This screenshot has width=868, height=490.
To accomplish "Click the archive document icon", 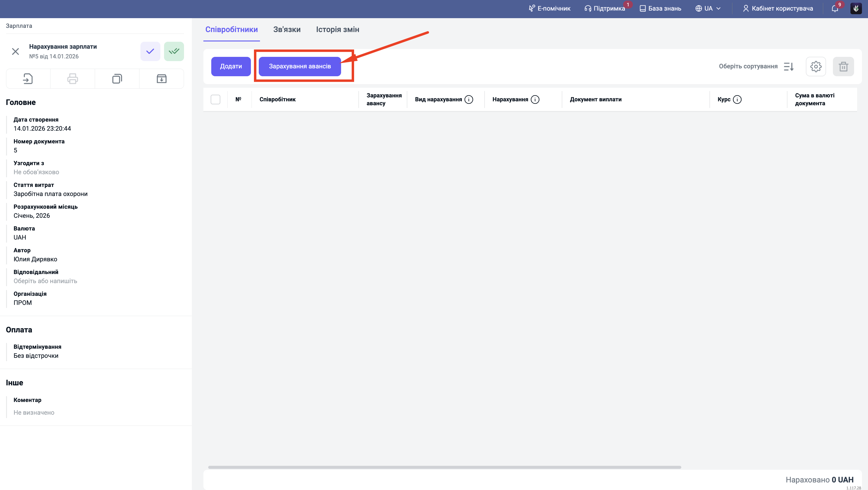I will pyautogui.click(x=161, y=79).
